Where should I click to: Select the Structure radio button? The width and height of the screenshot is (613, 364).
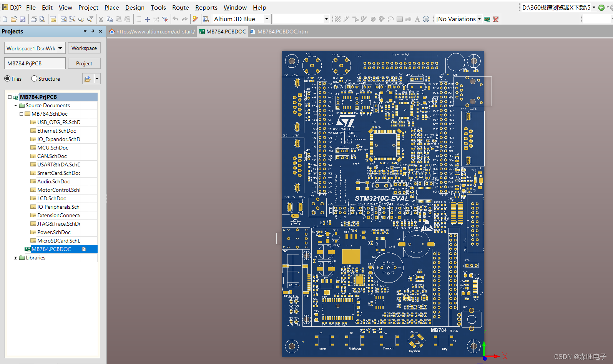coord(34,79)
